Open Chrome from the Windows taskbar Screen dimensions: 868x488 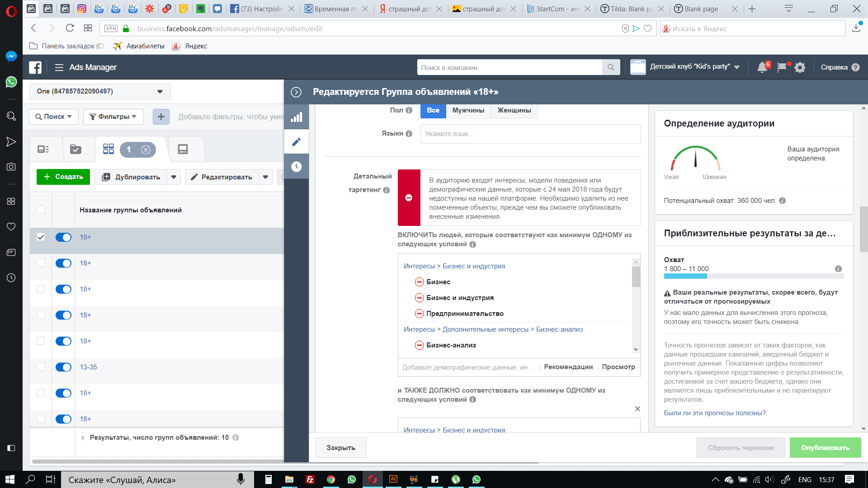coord(331,479)
